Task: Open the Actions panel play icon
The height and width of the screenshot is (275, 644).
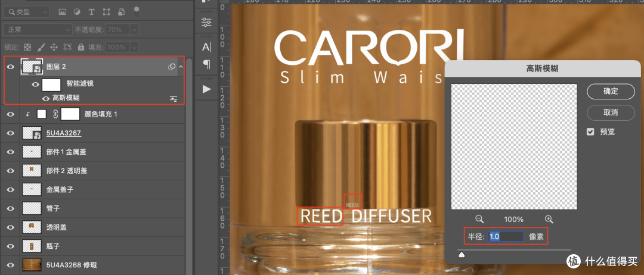Action: (206, 89)
